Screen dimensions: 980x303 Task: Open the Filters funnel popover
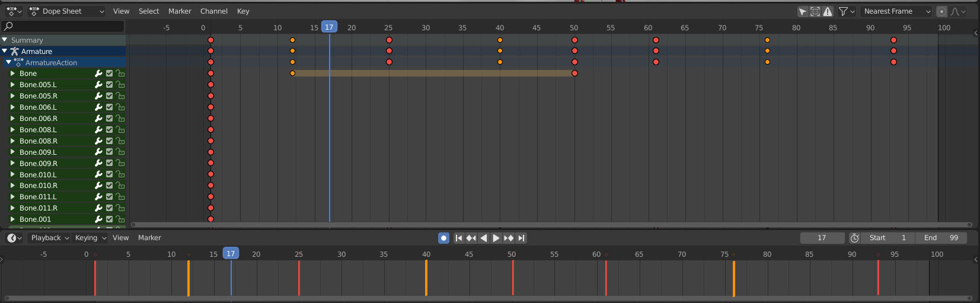[x=846, y=11]
